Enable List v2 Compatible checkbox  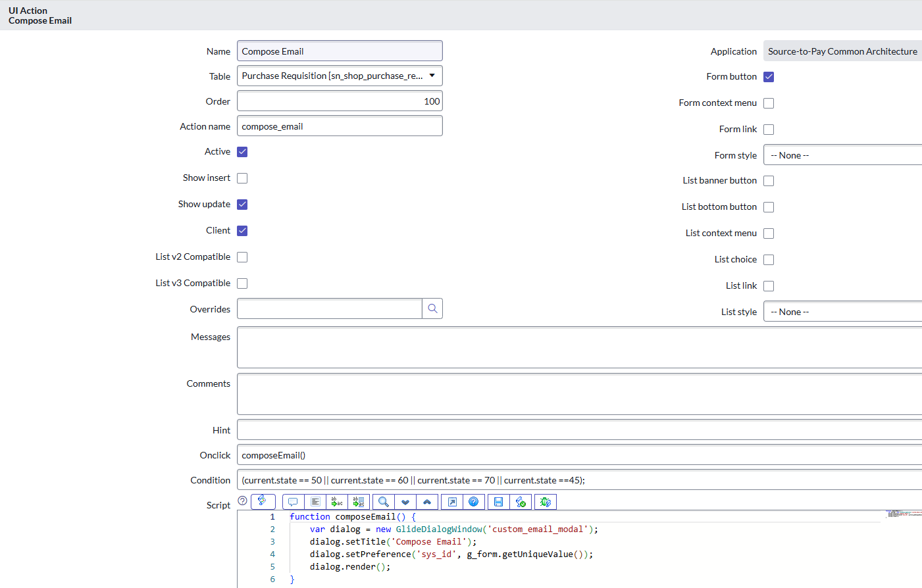(x=242, y=257)
